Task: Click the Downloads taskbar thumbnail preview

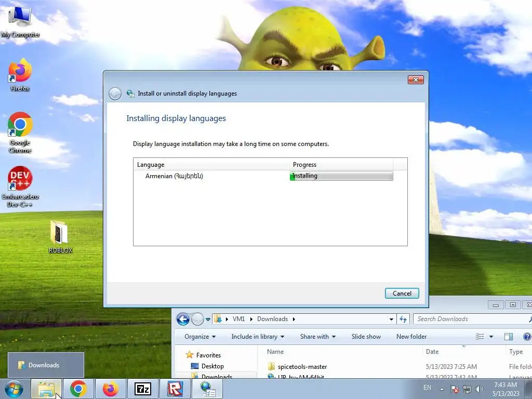Action: (x=46, y=365)
